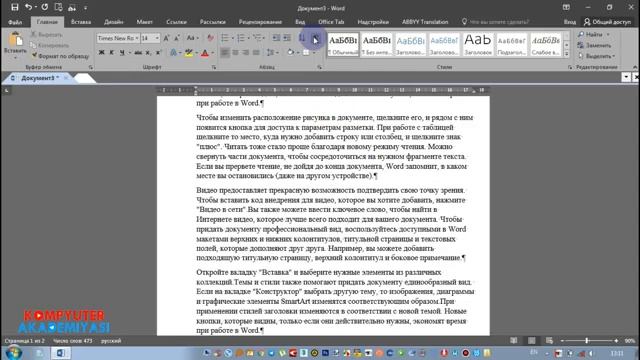Click the Общий доступ share button
The height and width of the screenshot is (360, 640).
tap(607, 22)
